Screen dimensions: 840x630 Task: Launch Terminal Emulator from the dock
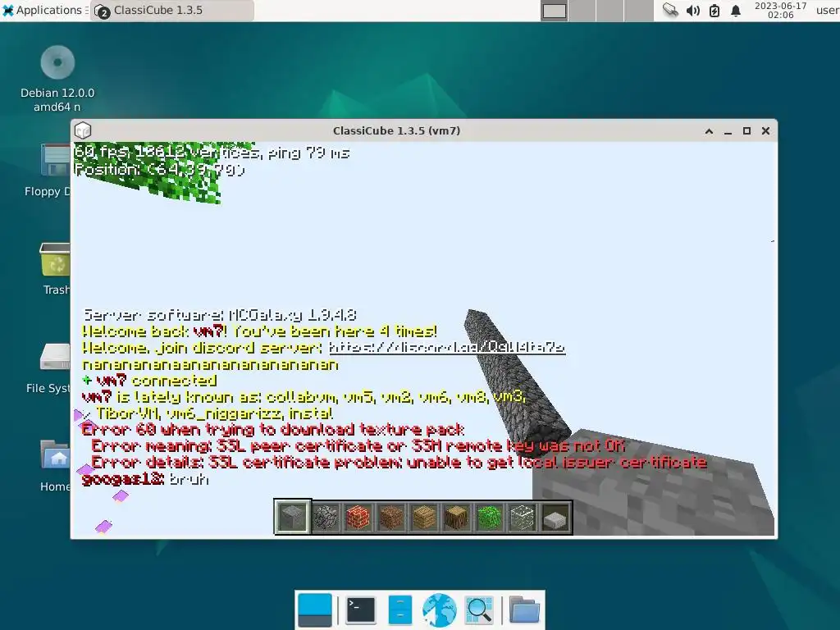pyautogui.click(x=361, y=609)
